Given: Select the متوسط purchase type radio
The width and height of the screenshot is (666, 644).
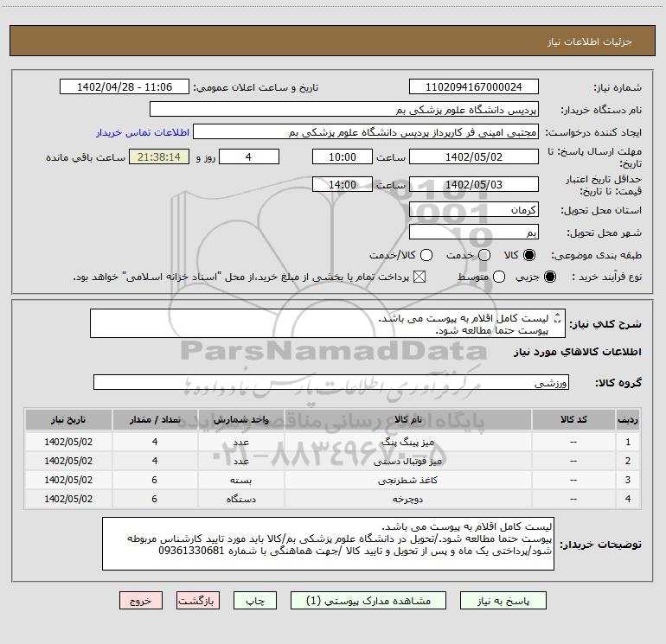Looking at the screenshot, I should coord(499,277).
